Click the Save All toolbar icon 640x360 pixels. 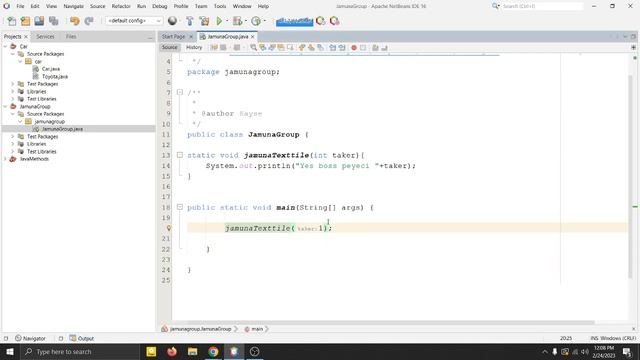pyautogui.click(x=53, y=21)
